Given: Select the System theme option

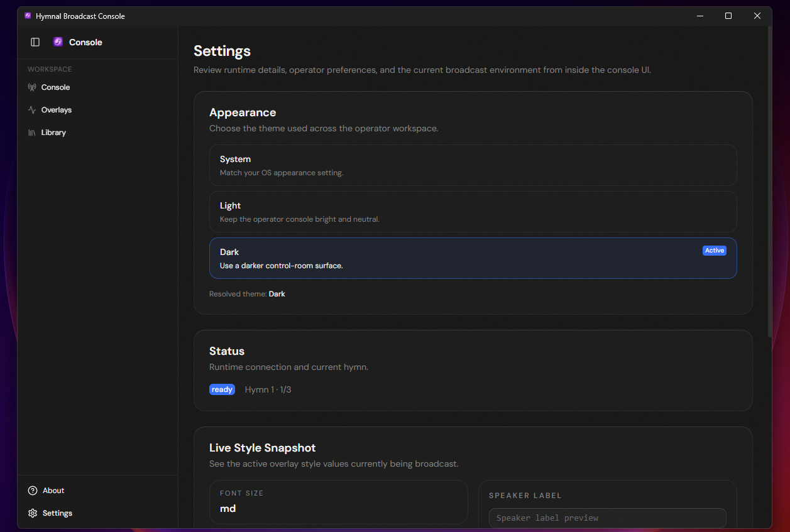Looking at the screenshot, I should 473,165.
